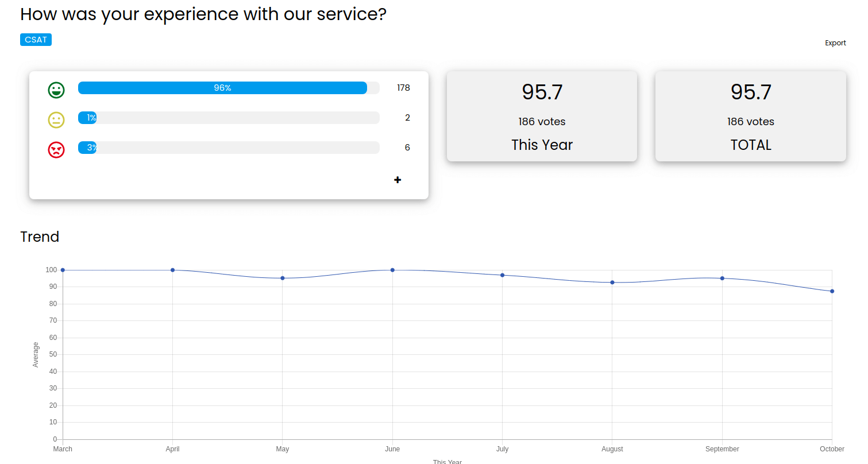Select the April data point on chart

(x=172, y=270)
